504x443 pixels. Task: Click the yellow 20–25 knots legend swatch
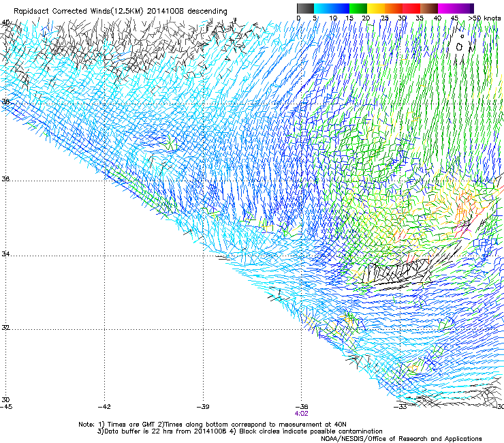(376, 8)
